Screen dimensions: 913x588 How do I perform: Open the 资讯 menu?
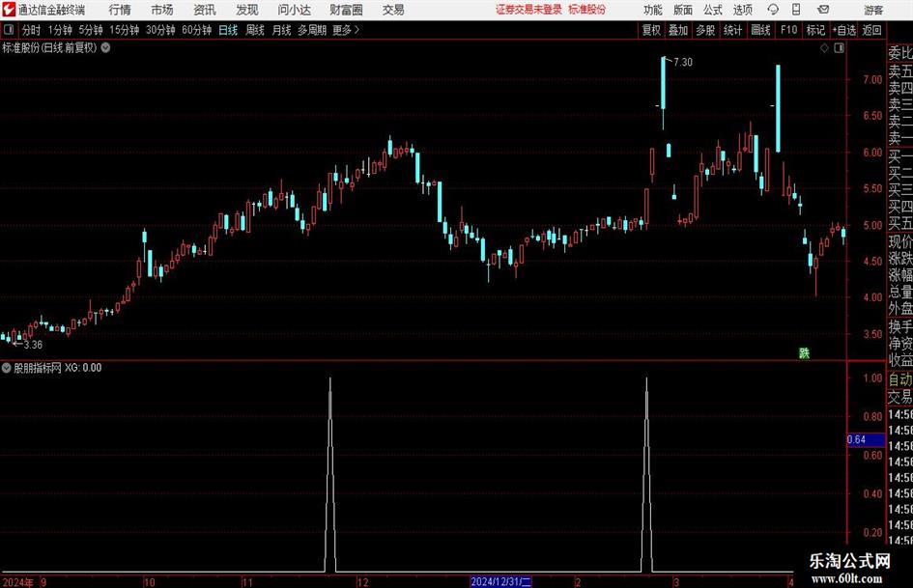pos(205,10)
